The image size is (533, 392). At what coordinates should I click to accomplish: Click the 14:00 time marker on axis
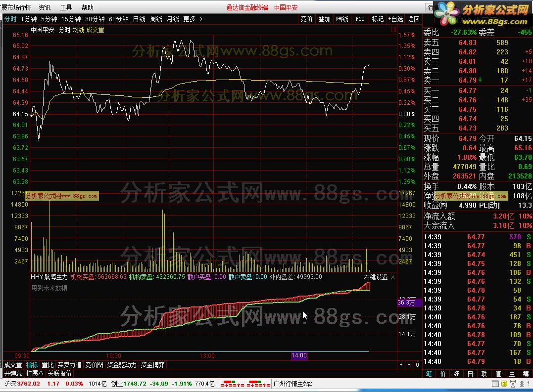coord(299,355)
